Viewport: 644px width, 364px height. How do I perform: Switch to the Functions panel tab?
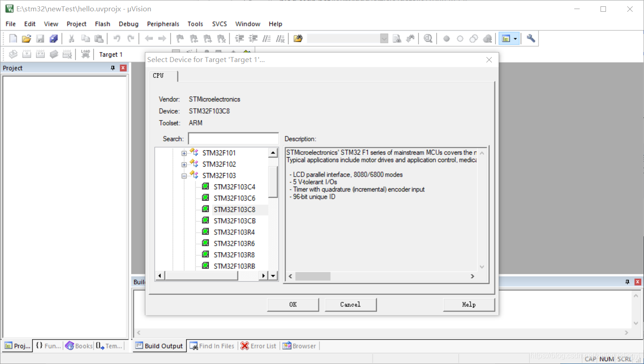pos(48,346)
